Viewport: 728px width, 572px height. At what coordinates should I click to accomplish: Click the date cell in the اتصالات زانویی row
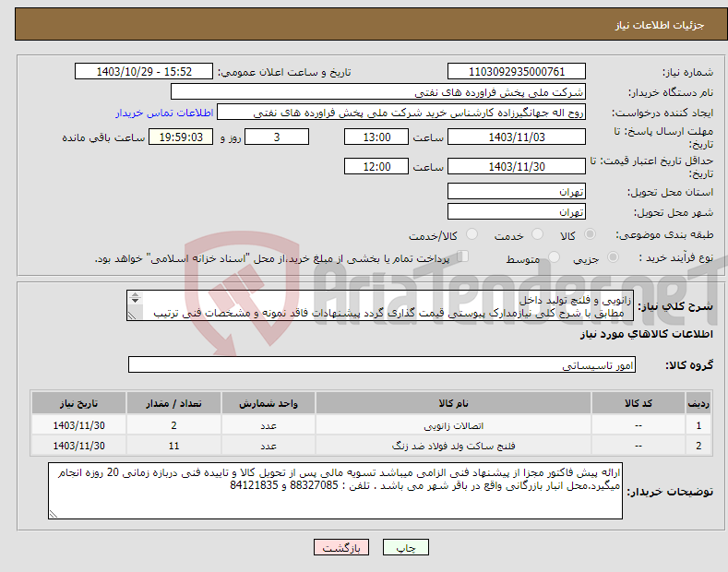(79, 425)
